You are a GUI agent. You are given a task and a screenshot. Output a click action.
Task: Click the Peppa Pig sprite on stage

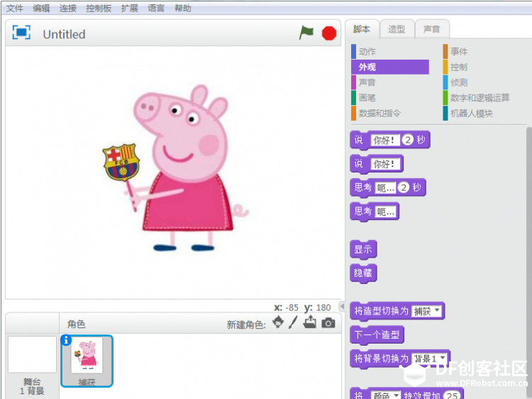177,168
